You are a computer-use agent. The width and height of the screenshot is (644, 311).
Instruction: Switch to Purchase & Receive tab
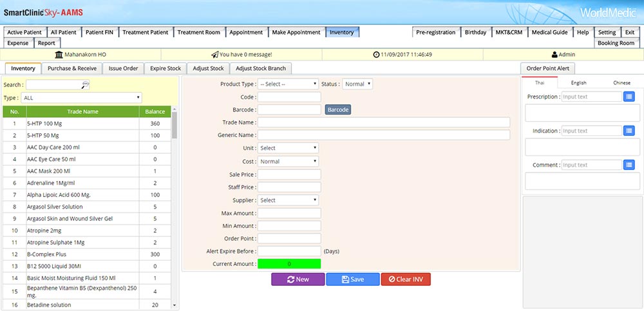tap(72, 68)
